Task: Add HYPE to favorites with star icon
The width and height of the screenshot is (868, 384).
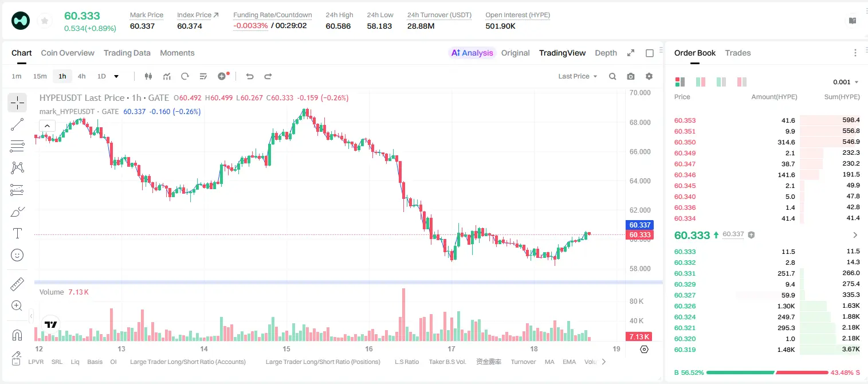Action: tap(45, 21)
